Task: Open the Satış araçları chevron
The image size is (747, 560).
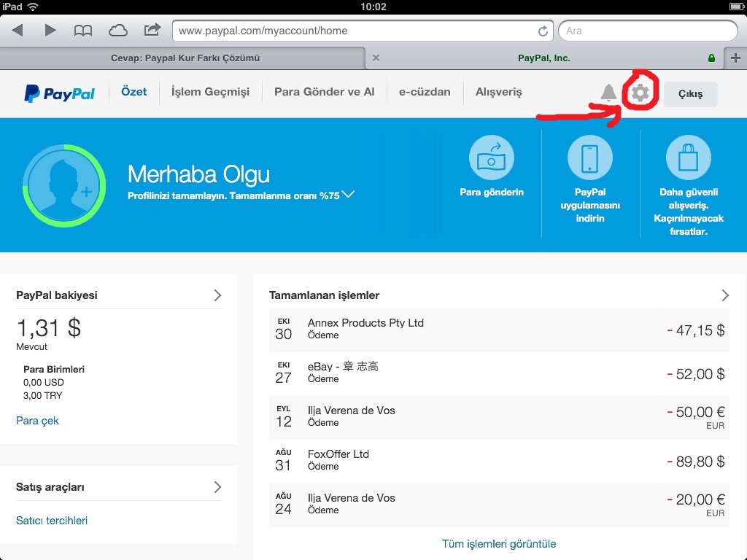Action: [x=217, y=487]
